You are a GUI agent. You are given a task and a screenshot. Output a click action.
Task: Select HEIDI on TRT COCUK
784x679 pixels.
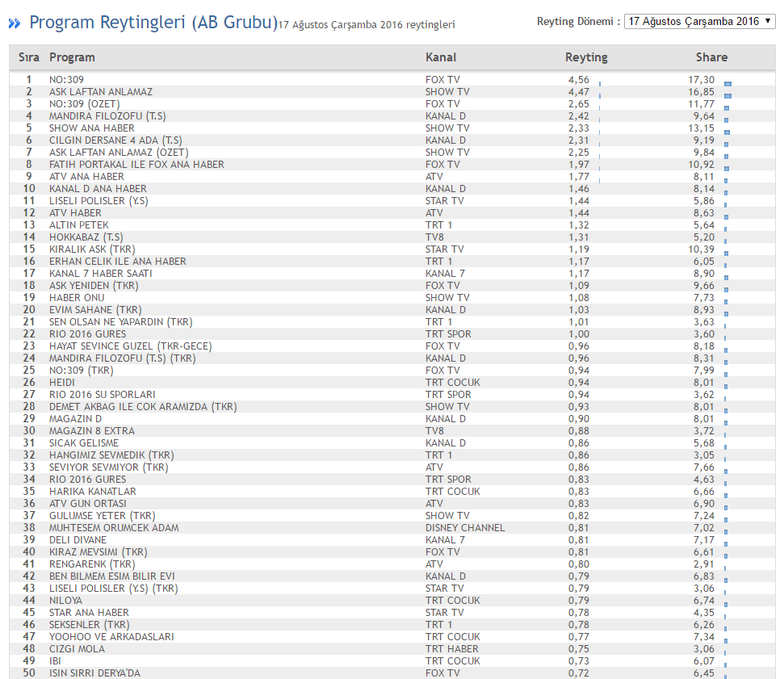point(61,383)
